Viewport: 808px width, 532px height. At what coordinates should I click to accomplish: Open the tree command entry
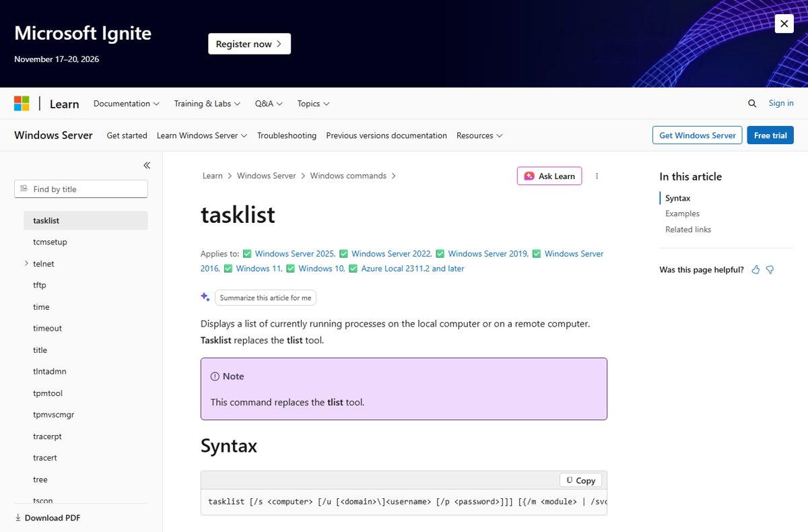pyautogui.click(x=40, y=479)
